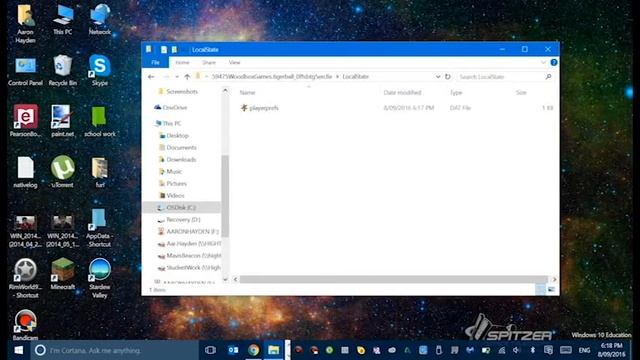Open the This PC desktop icon

point(62,20)
